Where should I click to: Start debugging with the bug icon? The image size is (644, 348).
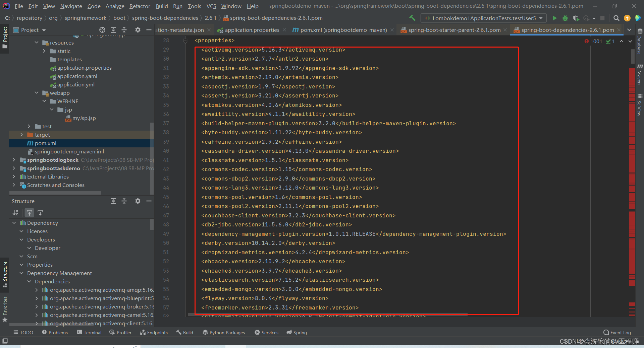(565, 18)
